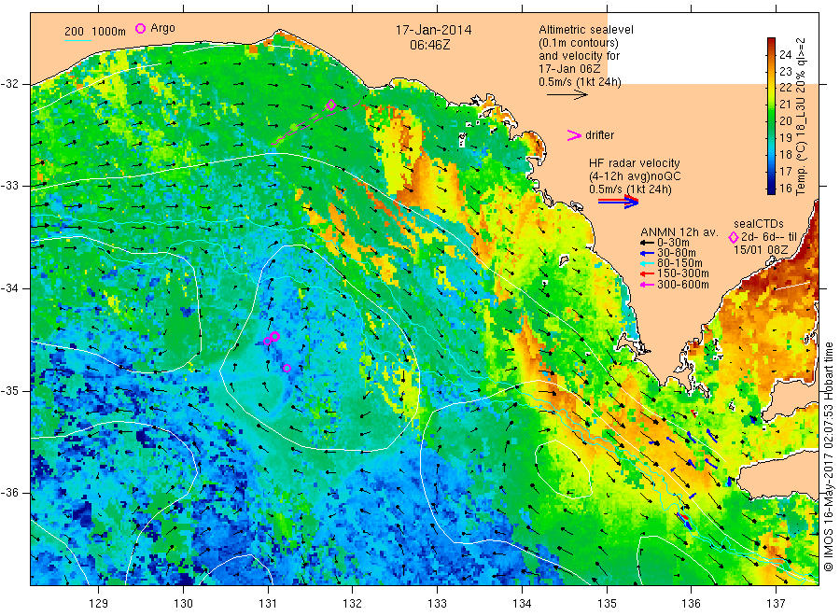840x616 pixels.
Task: Click the '(4-12h avg)noQC' text
Action: 635,176
